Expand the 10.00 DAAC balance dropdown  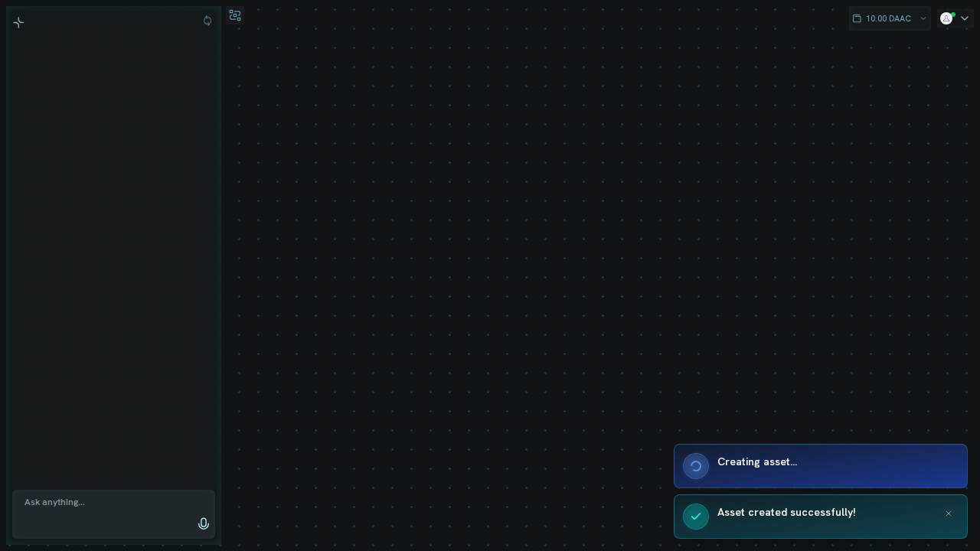[x=890, y=18]
